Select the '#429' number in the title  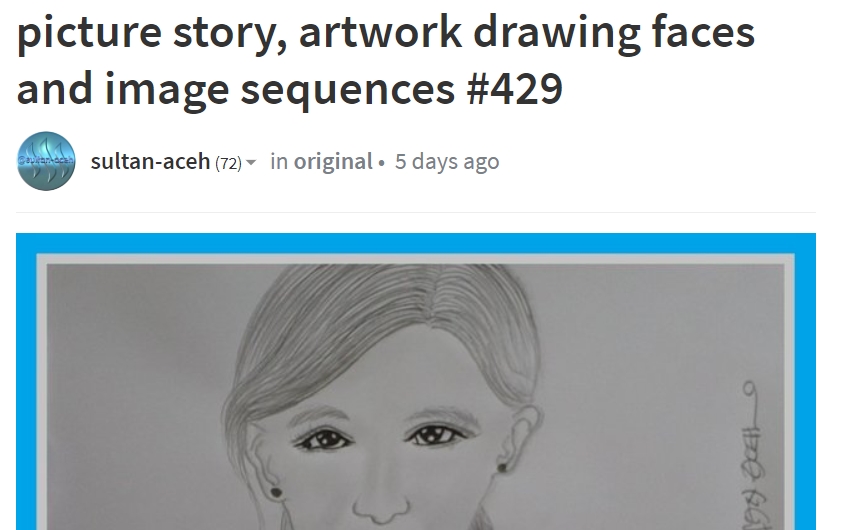pyautogui.click(x=514, y=89)
